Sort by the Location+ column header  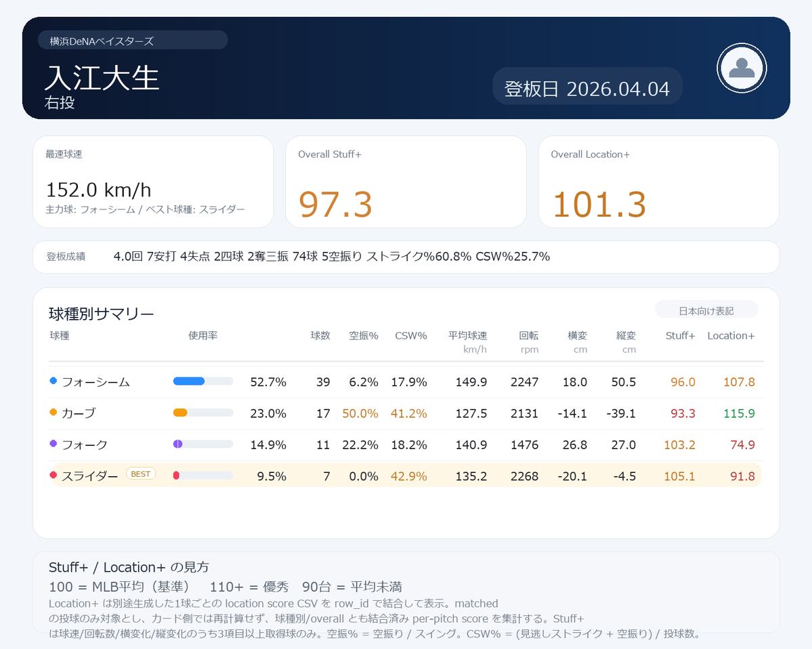(x=731, y=335)
